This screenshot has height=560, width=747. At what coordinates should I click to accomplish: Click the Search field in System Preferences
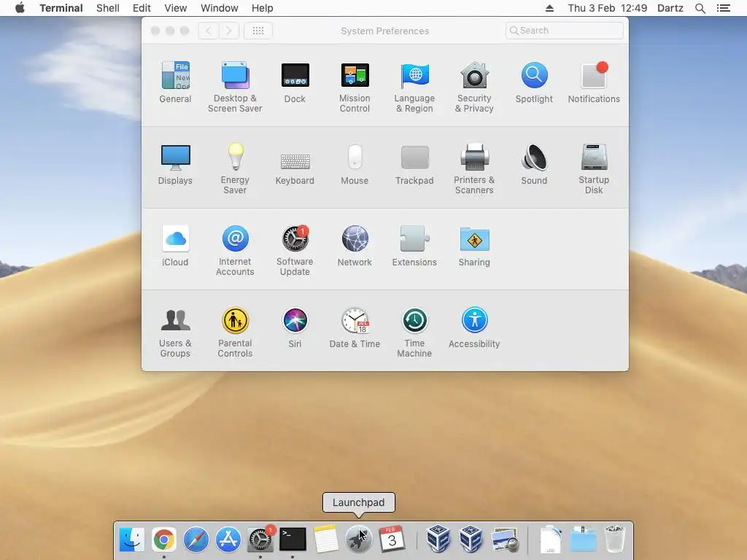tap(564, 31)
